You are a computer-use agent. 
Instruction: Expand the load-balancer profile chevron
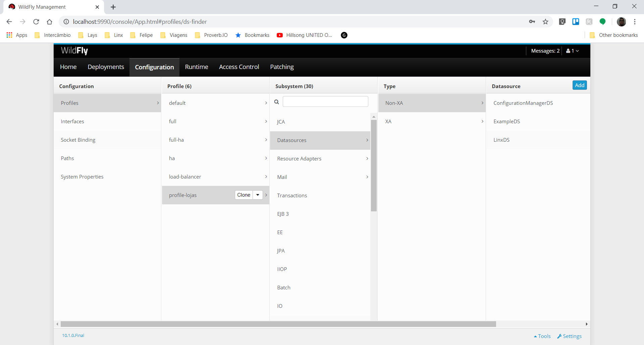tap(266, 177)
